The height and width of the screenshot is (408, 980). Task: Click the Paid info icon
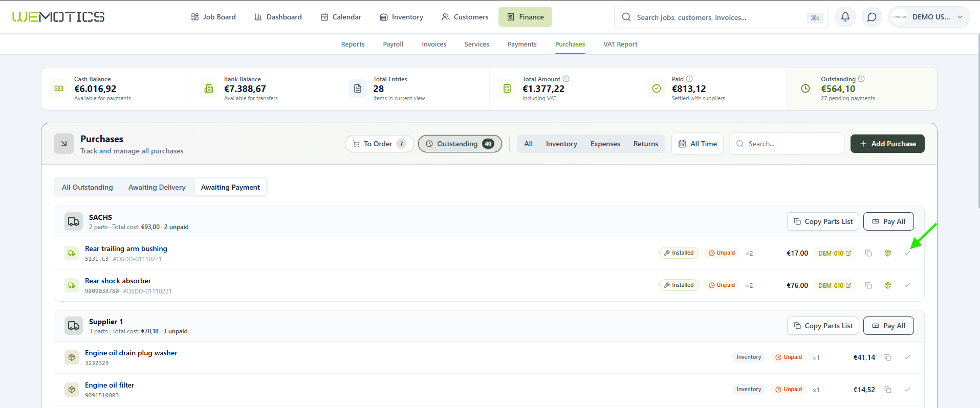(x=689, y=79)
